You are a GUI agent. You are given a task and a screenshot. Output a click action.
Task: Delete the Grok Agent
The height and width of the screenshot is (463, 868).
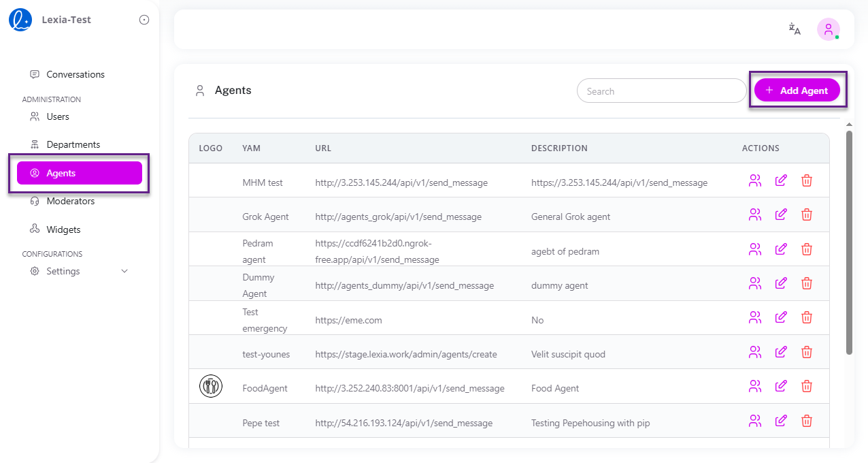807,214
